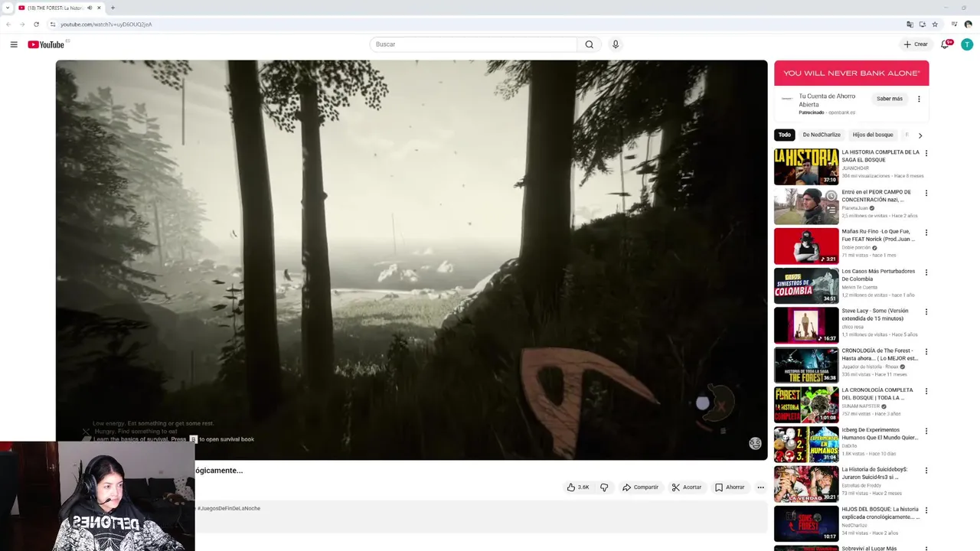Screen dimensions: 980x551
Task: Open a new browser tab
Action: pyautogui.click(x=113, y=8)
